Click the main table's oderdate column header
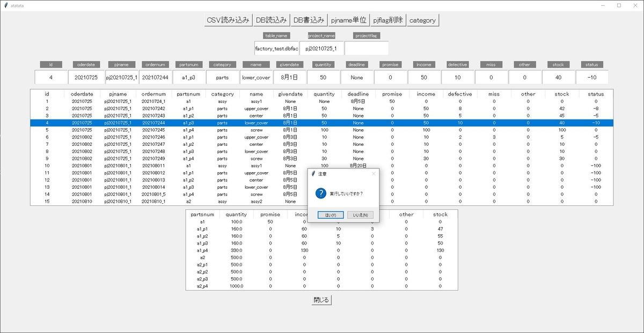The width and height of the screenshot is (644, 333). pos(82,94)
